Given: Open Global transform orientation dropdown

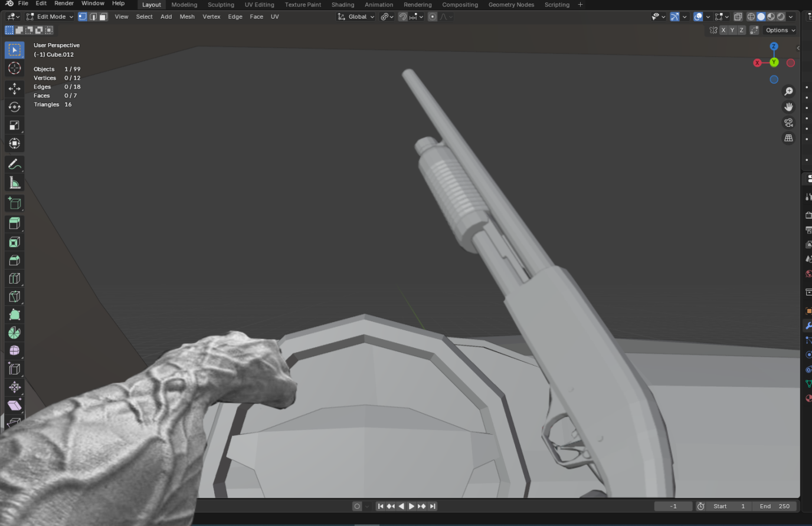Looking at the screenshot, I should click(356, 17).
